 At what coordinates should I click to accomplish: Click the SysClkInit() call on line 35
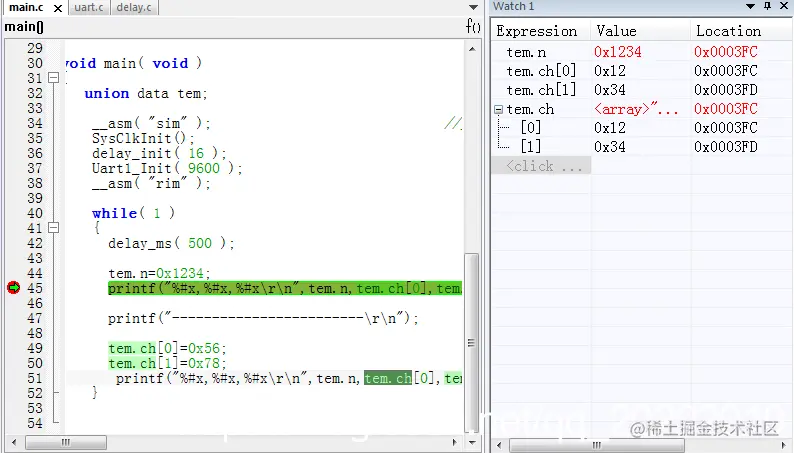(x=143, y=138)
